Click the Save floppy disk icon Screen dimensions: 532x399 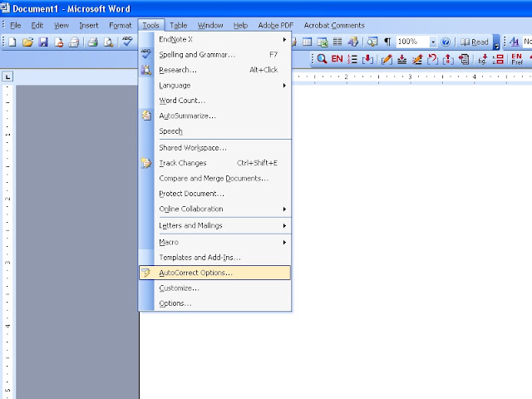[43, 42]
